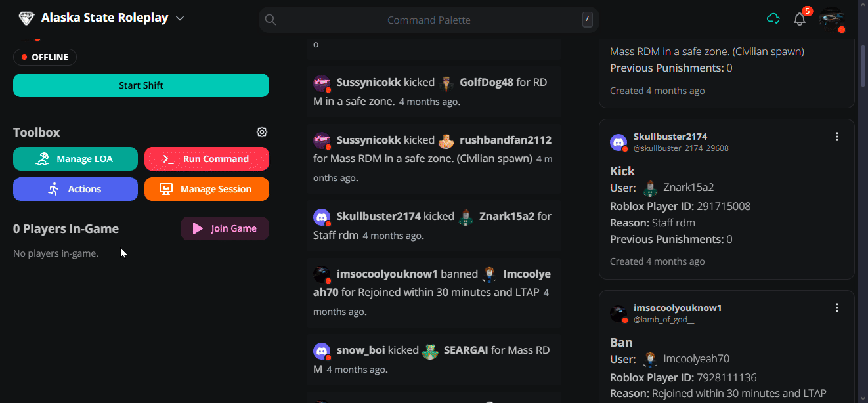The width and height of the screenshot is (868, 403).
Task: Expand the Alaska State Roleplay server dropdown
Action: [x=179, y=18]
